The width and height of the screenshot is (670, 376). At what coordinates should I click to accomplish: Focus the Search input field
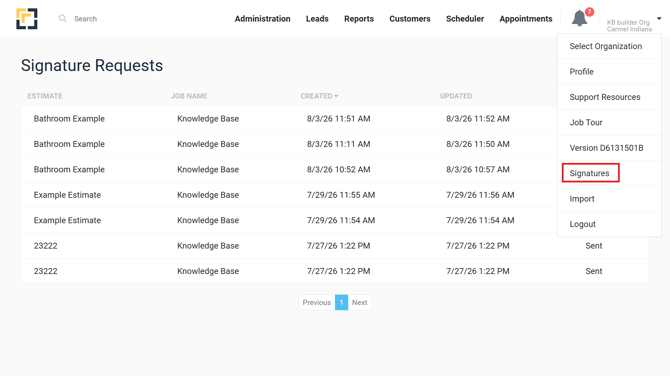(85, 19)
